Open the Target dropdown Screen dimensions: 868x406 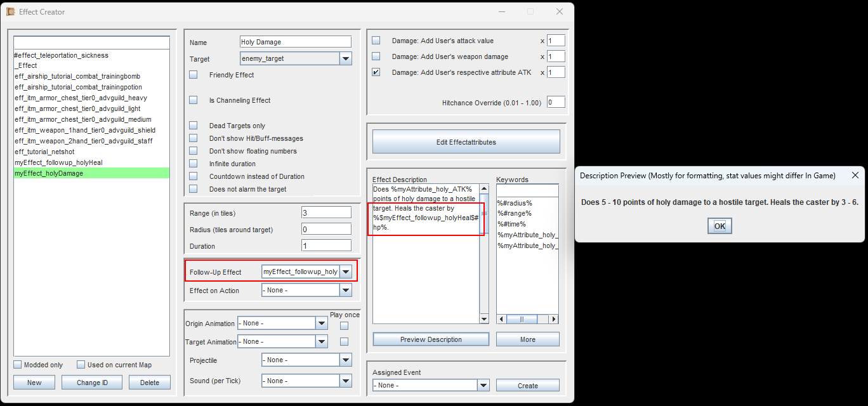click(345, 58)
